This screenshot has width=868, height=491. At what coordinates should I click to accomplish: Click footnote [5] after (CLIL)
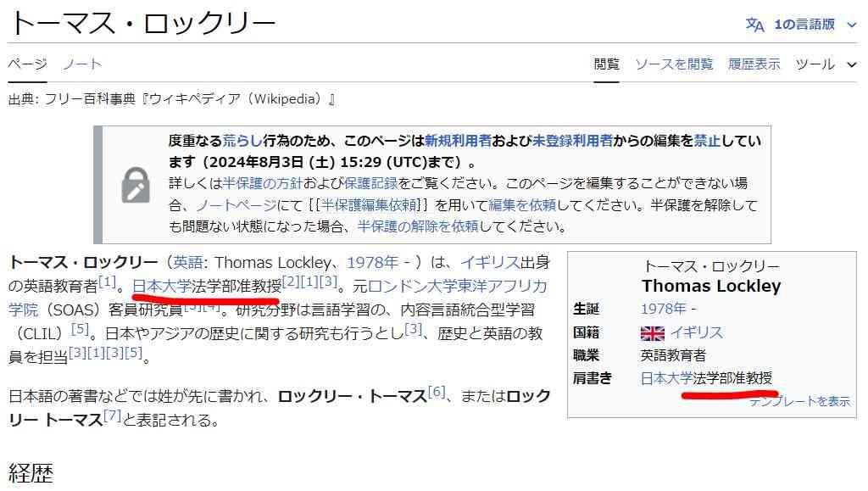(80, 329)
